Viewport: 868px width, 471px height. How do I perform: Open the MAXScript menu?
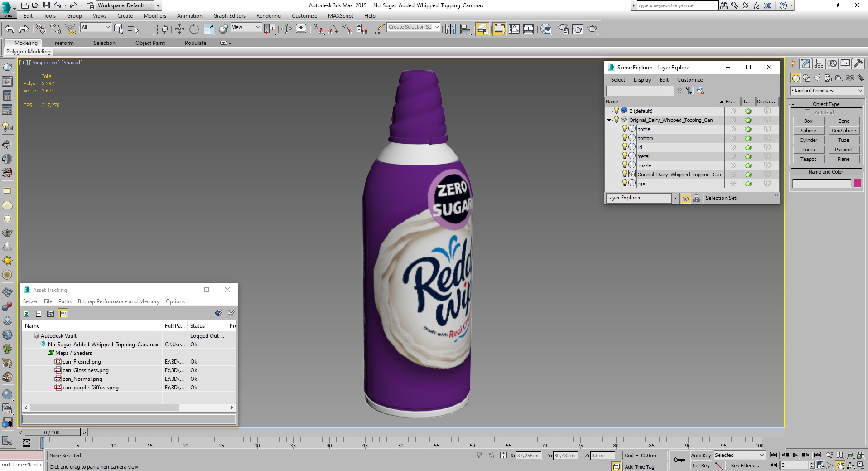coord(341,16)
